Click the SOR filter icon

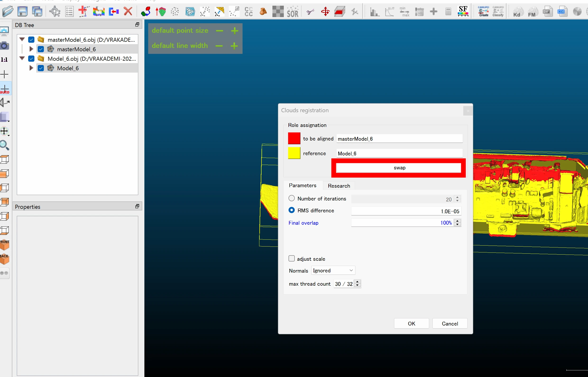293,11
